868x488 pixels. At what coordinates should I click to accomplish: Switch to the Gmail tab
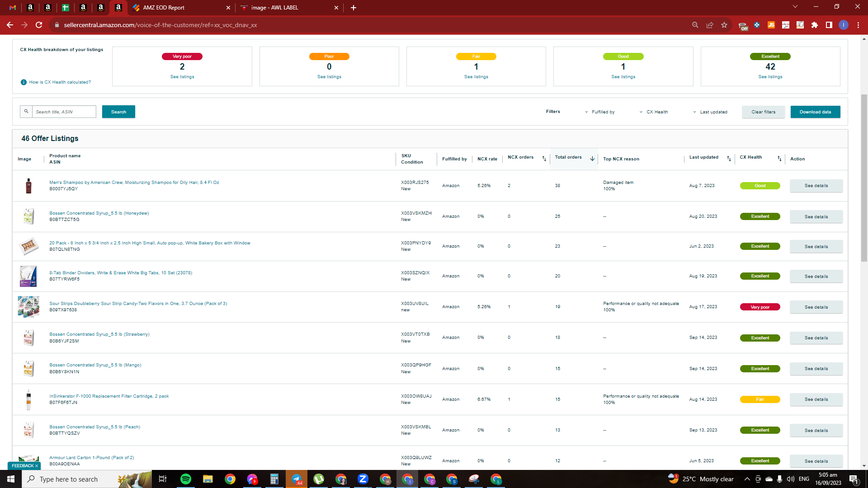pos(13,8)
